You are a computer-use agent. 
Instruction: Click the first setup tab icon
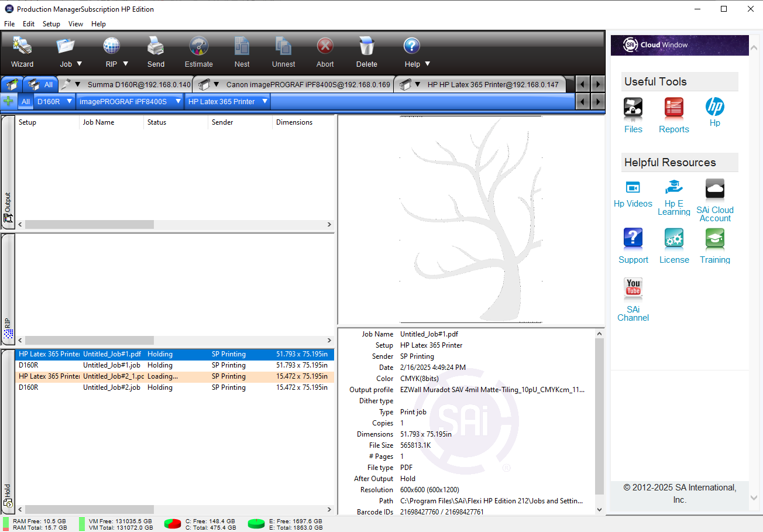(x=12, y=84)
